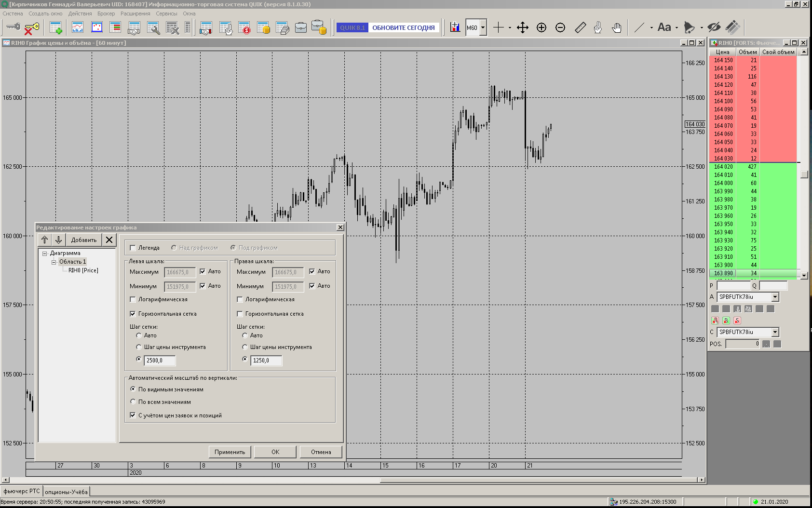Click the stop orders table icon with red S
Viewport: 812px width, 508px height.
click(244, 28)
